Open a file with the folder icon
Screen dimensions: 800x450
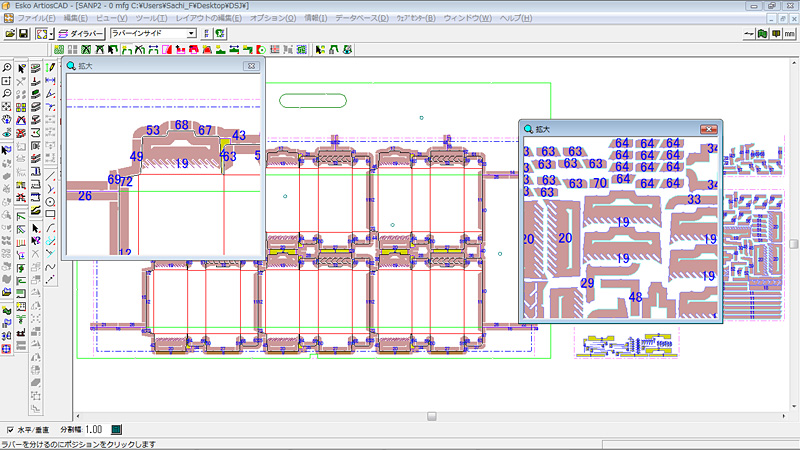tap(10, 34)
